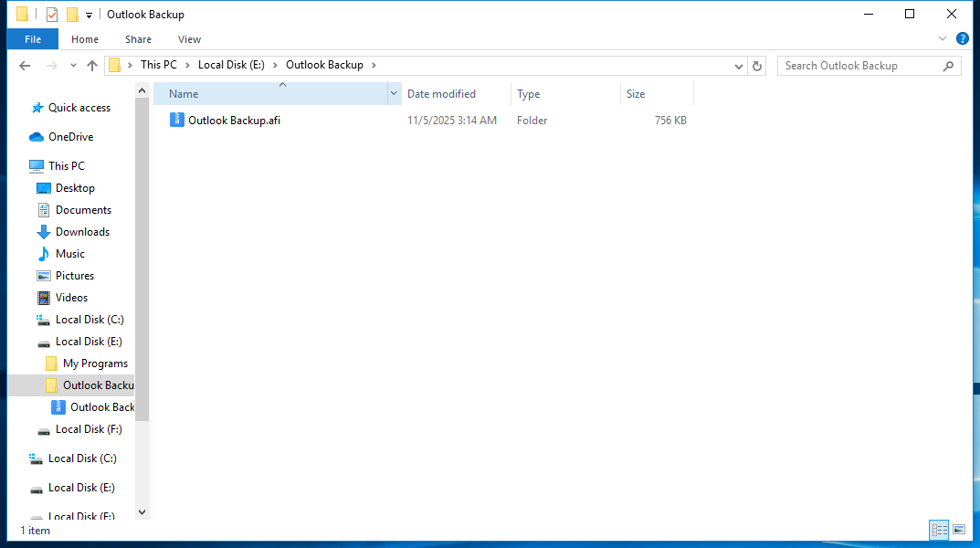Image resolution: width=980 pixels, height=548 pixels.
Task: Open the Outlook Backup.afi file
Action: [x=234, y=121]
